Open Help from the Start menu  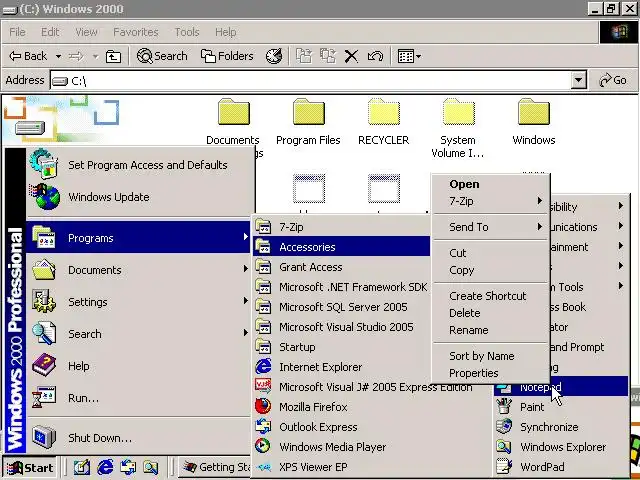tap(139, 366)
